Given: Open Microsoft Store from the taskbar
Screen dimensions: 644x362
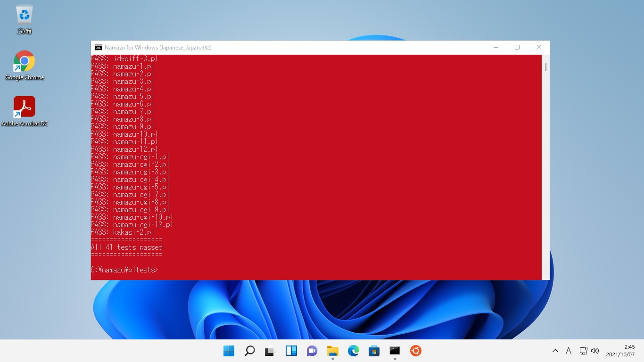Looking at the screenshot, I should point(374,351).
